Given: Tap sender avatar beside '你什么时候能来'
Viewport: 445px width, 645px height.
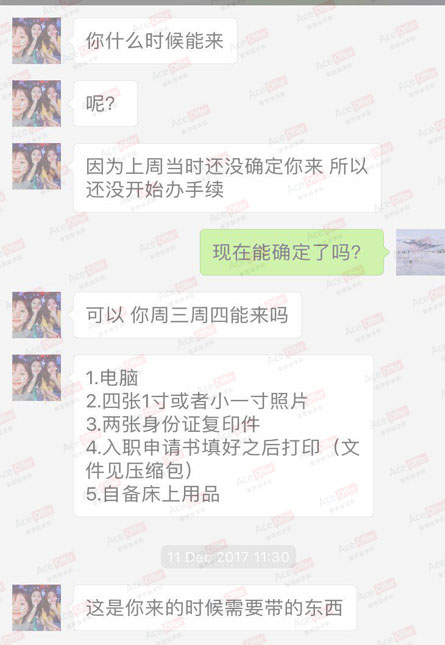Looking at the screenshot, I should coord(37,41).
